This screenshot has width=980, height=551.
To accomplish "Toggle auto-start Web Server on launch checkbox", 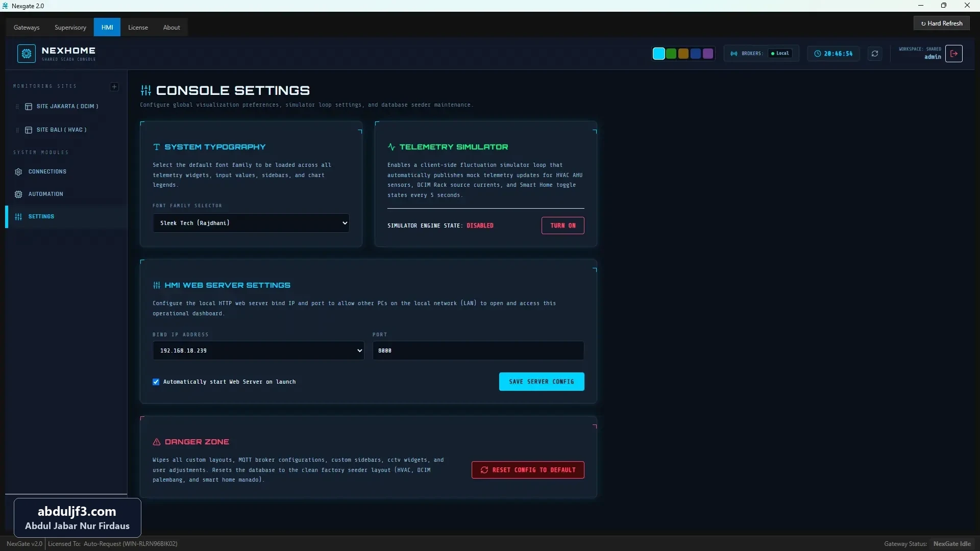I will pyautogui.click(x=156, y=382).
